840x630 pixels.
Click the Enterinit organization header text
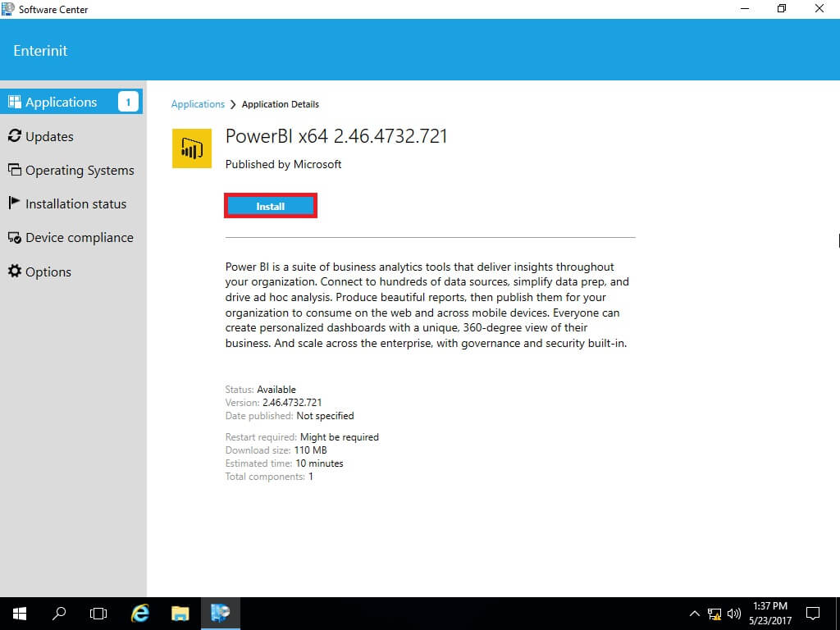click(41, 50)
